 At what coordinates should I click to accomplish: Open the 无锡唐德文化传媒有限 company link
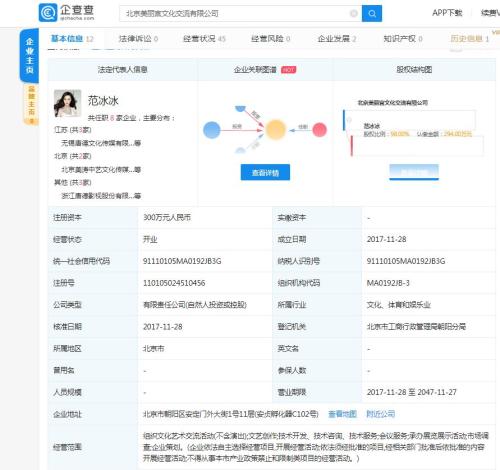click(101, 143)
